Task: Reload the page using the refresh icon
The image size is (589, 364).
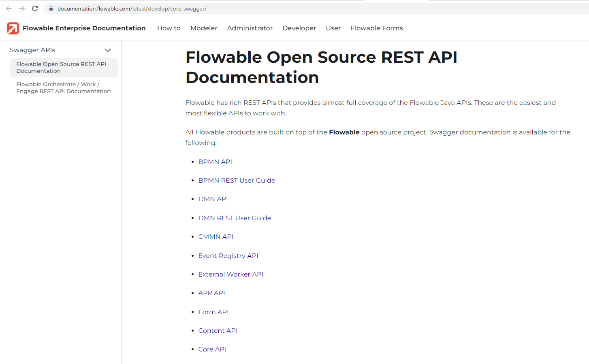Action: (x=35, y=8)
